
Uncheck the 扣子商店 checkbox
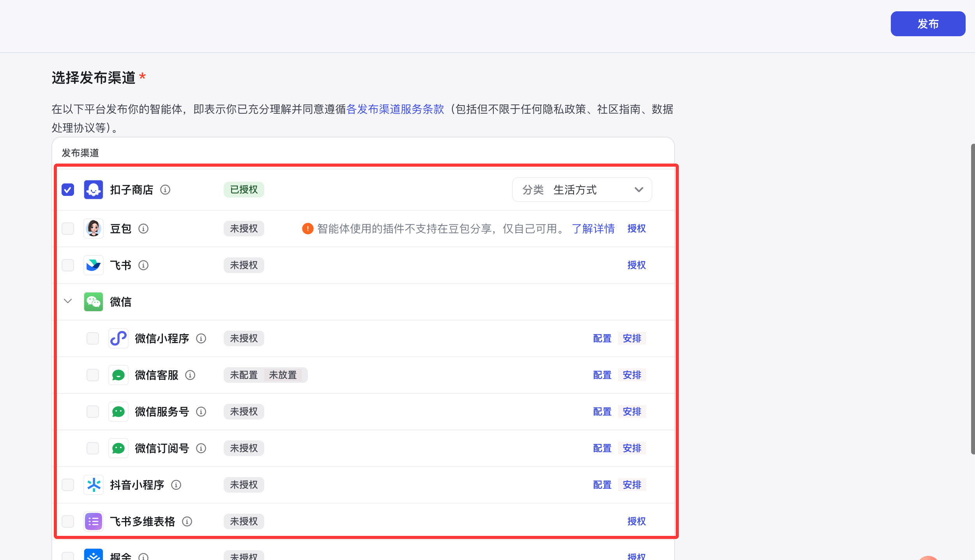68,190
